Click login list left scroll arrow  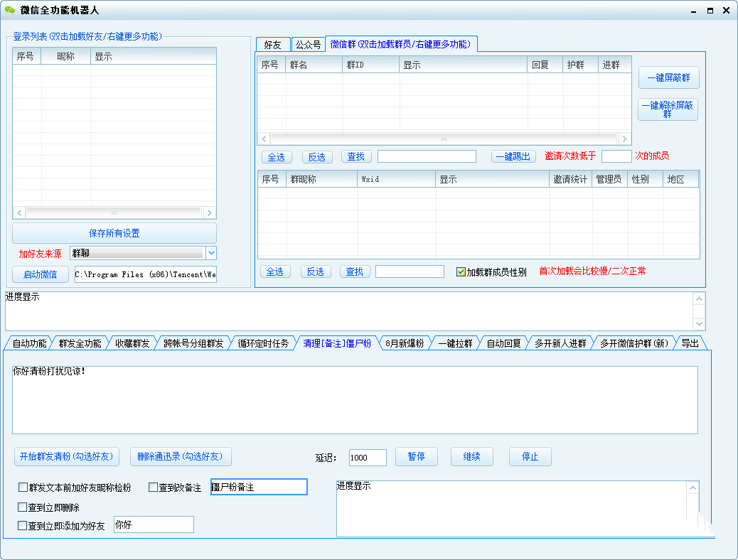pyautogui.click(x=19, y=212)
